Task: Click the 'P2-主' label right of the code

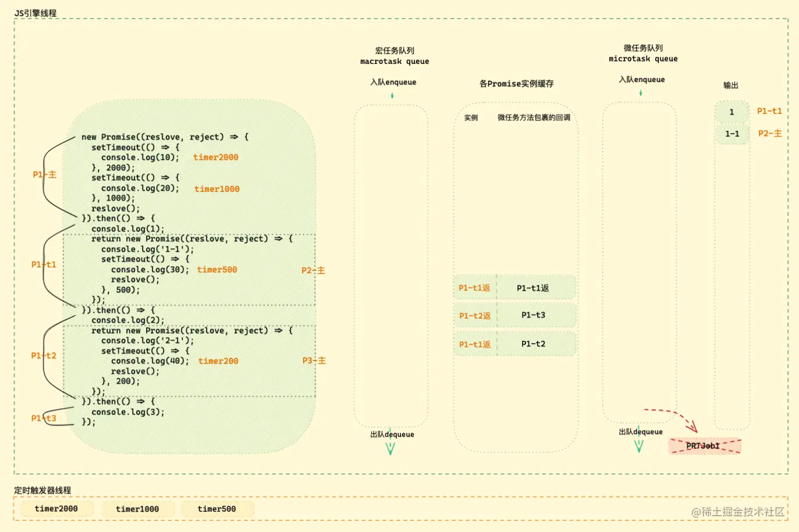Action: tap(314, 270)
